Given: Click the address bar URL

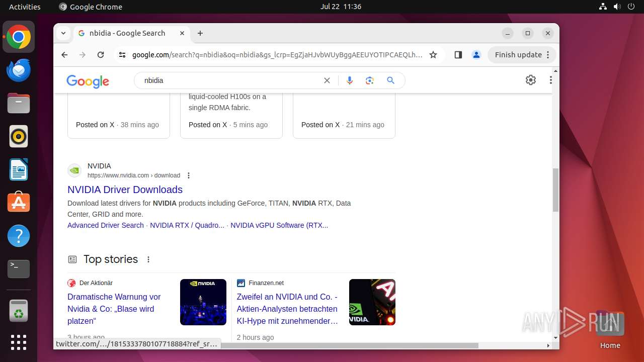Looking at the screenshot, I should click(x=277, y=55).
